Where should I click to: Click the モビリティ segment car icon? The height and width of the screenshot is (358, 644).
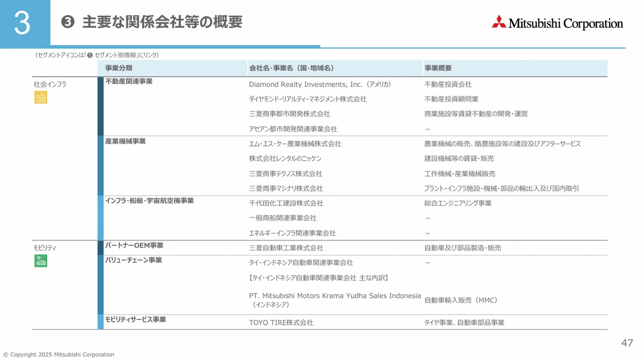(41, 261)
